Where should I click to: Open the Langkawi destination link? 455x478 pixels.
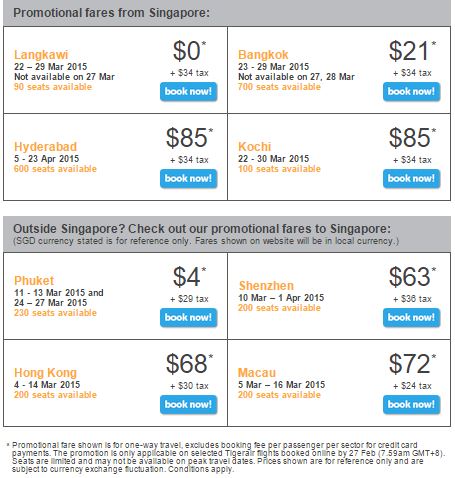click(x=41, y=54)
